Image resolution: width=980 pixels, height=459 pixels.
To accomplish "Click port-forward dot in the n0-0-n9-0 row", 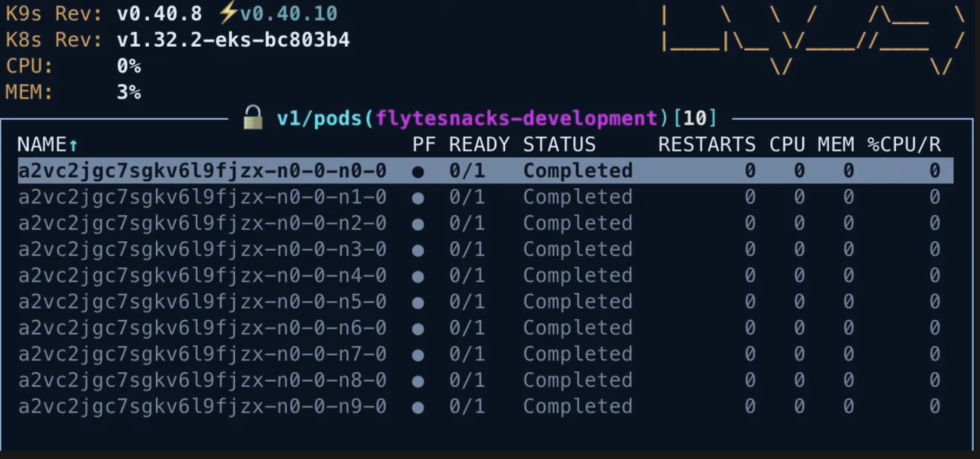I will (418, 407).
